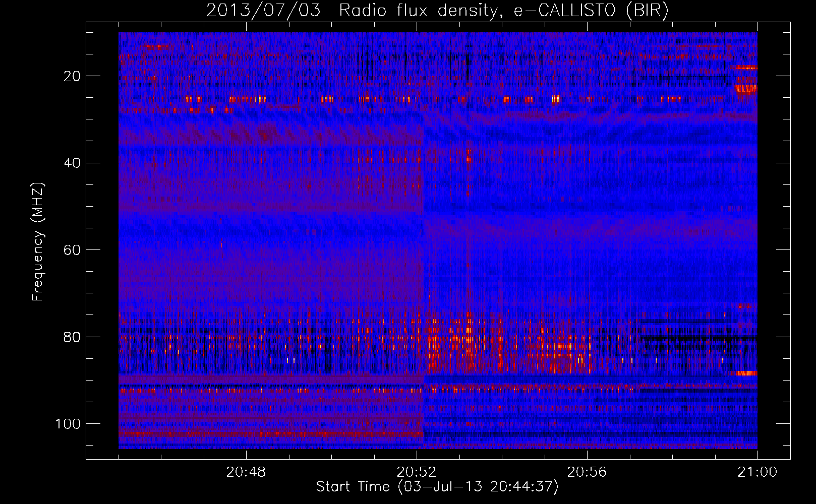Screen dimensions: 816x504
Task: Click the 21:00 time tick label
Action: (757, 472)
